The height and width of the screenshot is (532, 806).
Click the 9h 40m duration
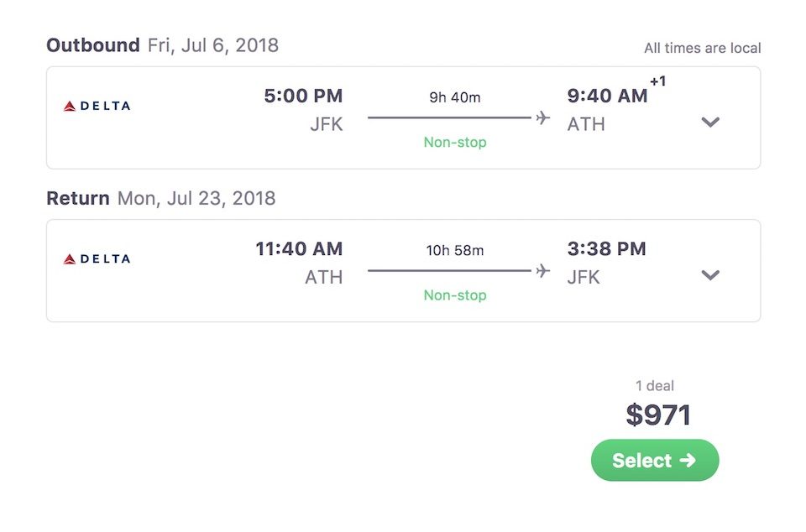[455, 97]
